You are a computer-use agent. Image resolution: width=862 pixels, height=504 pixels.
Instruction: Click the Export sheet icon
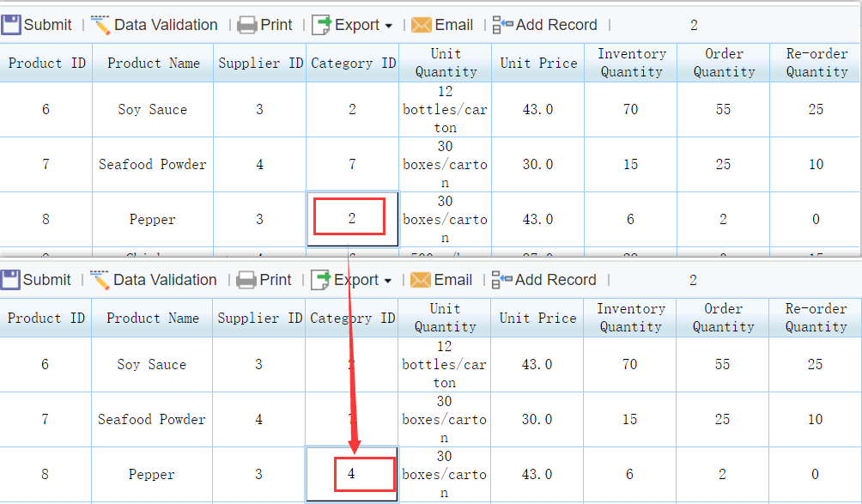321,24
